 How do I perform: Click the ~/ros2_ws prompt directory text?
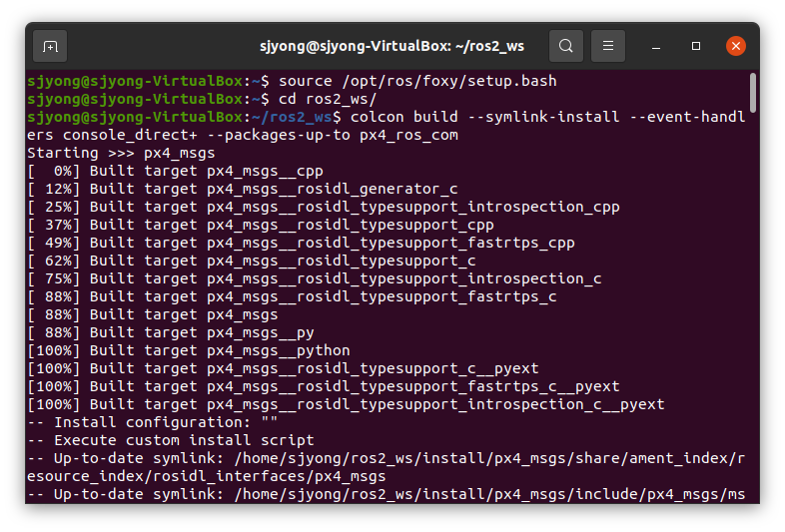click(x=292, y=117)
